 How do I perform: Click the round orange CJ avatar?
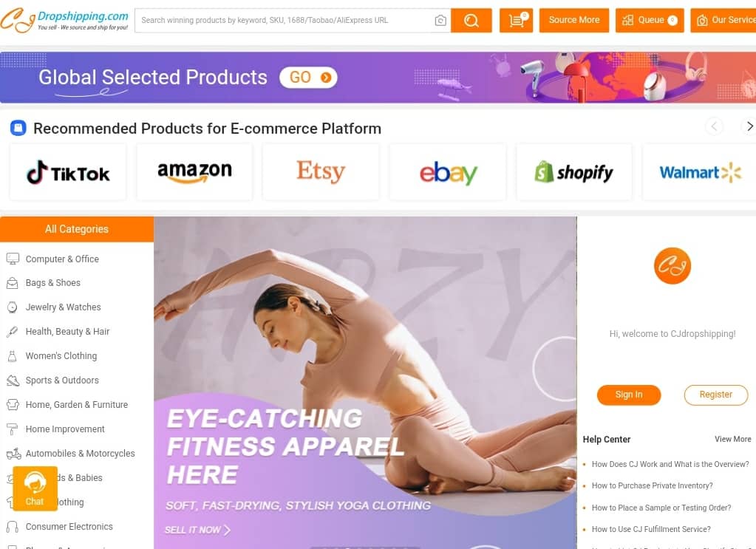(672, 265)
